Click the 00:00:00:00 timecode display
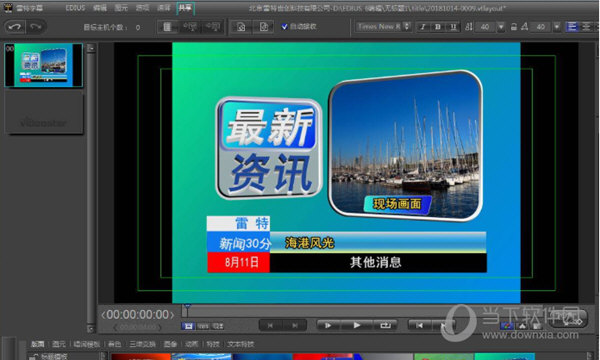This screenshot has height=360, width=600. pyautogui.click(x=138, y=314)
